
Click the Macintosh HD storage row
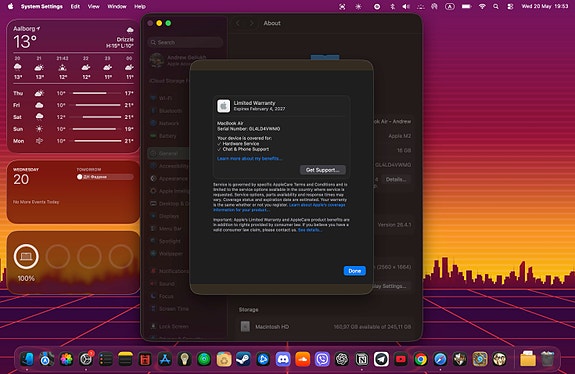[325, 326]
